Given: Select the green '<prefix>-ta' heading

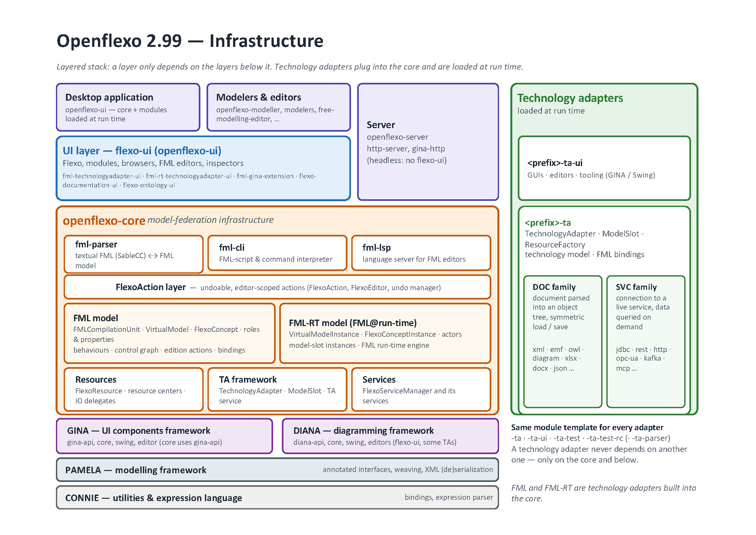Looking at the screenshot, I should 548,223.
